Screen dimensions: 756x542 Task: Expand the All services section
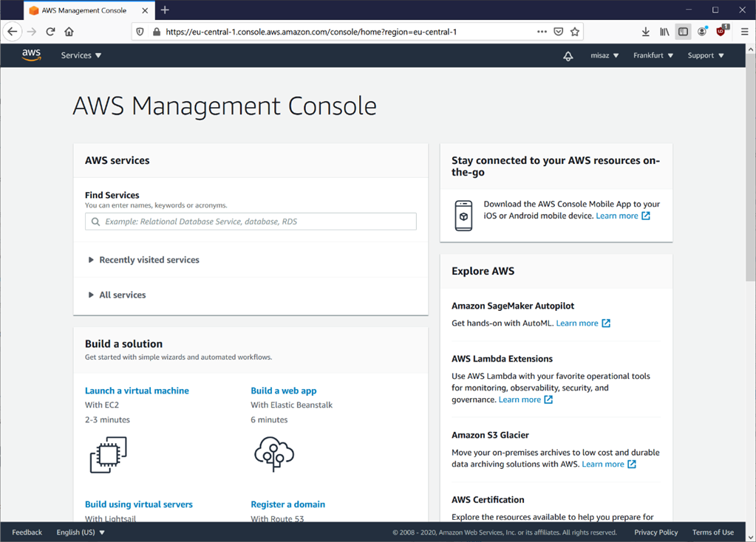(x=122, y=295)
